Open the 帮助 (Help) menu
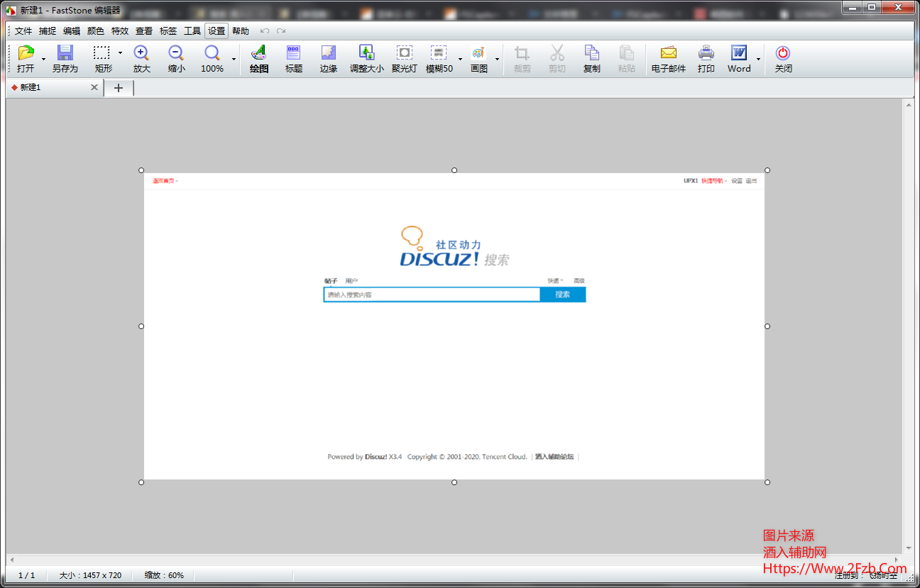 pos(241,31)
